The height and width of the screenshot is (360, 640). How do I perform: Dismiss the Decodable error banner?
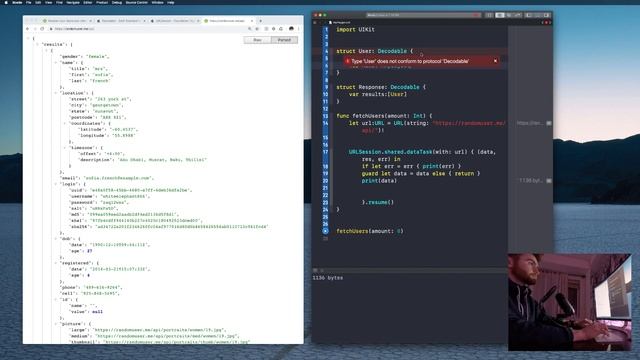(x=496, y=61)
